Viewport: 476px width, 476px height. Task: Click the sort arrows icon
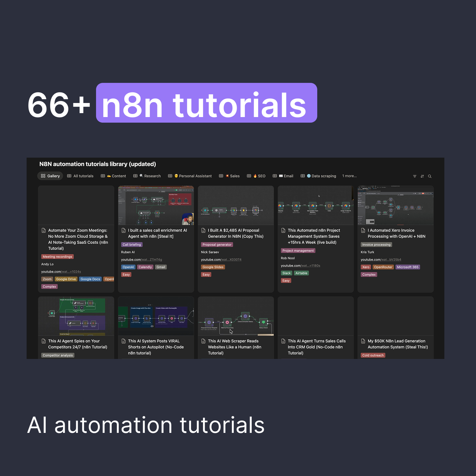[x=422, y=176]
